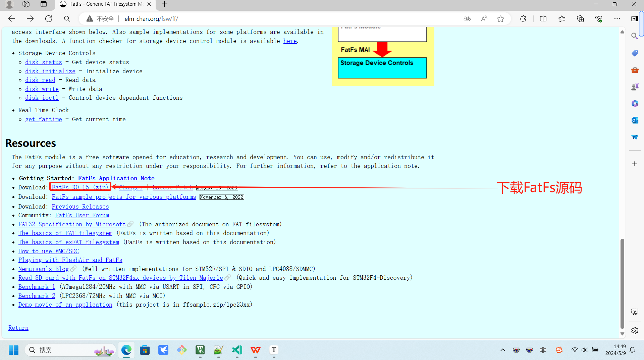Viewport: 644px width, 360px height.
Task: Add a new sidebar app
Action: pyautogui.click(x=635, y=164)
